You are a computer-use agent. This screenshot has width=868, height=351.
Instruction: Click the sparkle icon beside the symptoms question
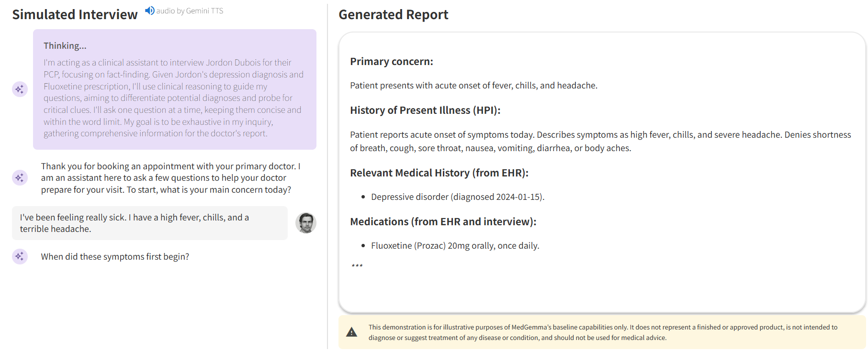coord(20,257)
